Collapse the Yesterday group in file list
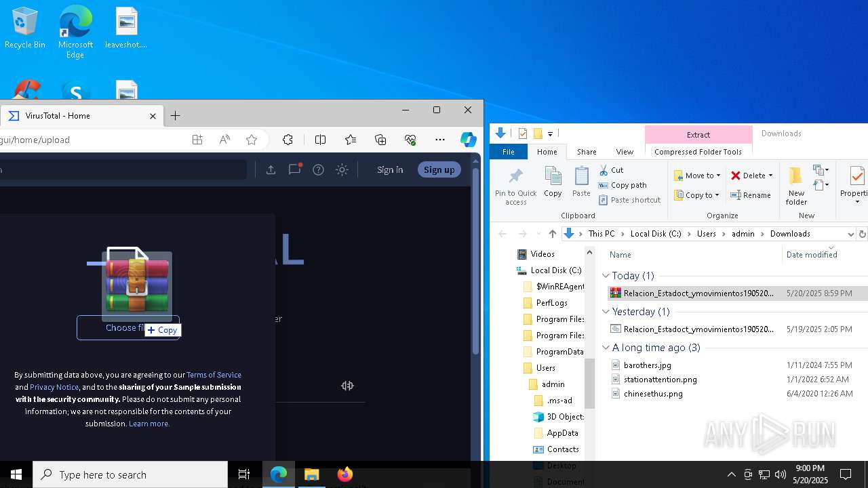 click(606, 312)
